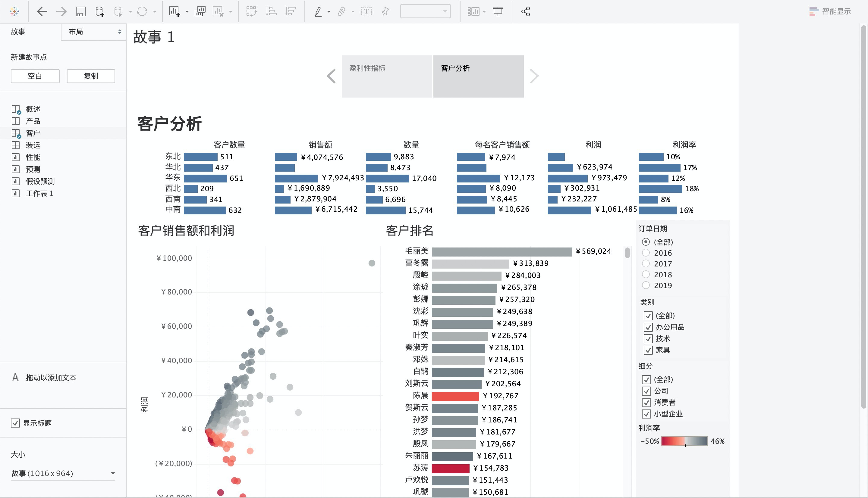The image size is (868, 498).
Task: Open the 智能显示 panel
Action: [x=830, y=12]
